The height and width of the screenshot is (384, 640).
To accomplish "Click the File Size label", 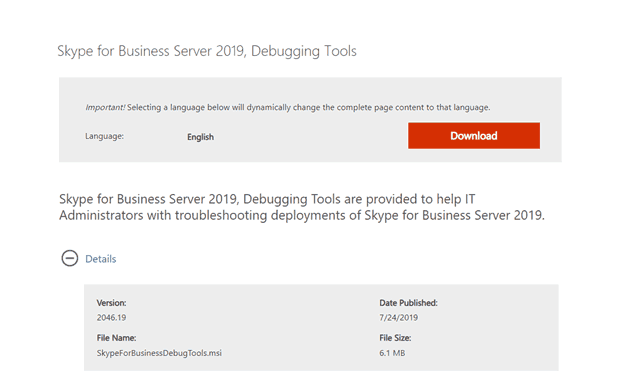I will point(395,338).
